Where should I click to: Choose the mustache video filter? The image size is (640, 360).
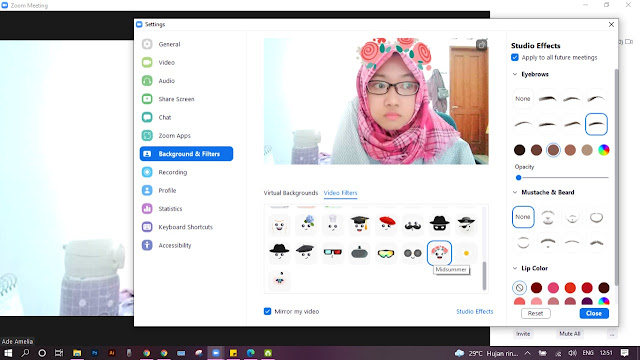tap(413, 224)
